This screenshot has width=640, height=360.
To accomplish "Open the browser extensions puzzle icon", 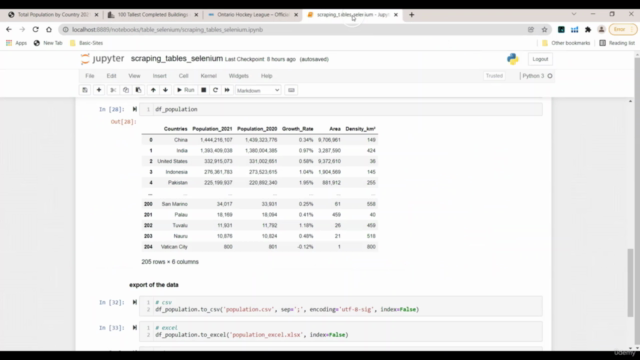I will [x=588, y=29].
